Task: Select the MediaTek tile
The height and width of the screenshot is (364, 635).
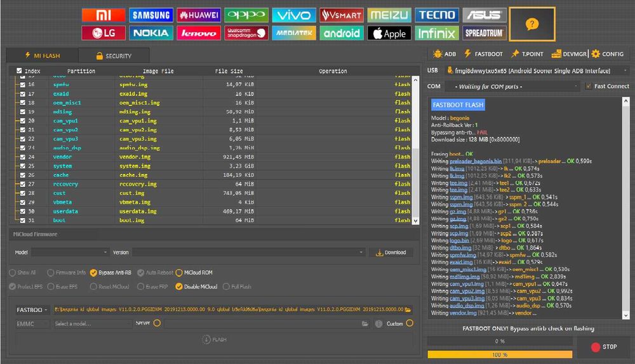Action: click(x=294, y=33)
